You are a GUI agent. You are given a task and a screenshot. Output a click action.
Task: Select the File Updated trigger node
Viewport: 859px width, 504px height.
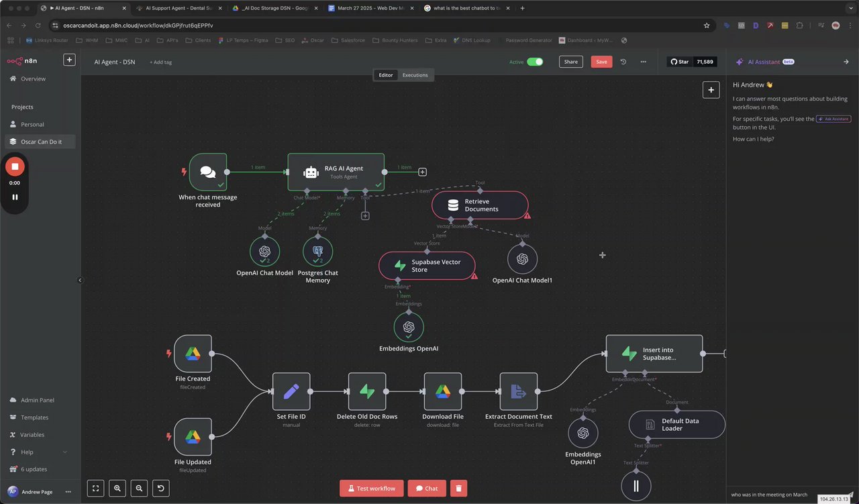[x=193, y=437]
